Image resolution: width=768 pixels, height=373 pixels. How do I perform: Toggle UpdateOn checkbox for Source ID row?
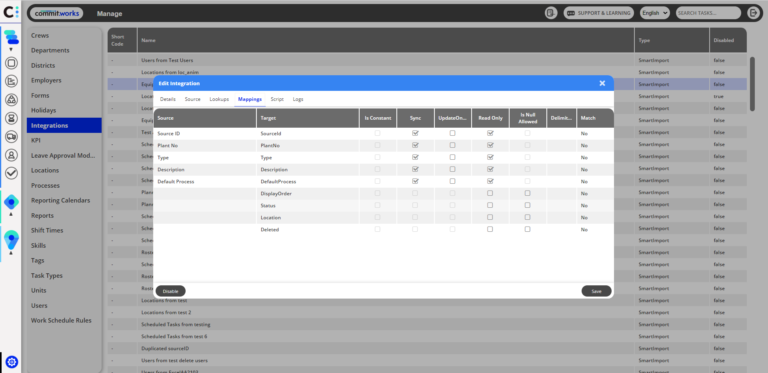click(453, 133)
